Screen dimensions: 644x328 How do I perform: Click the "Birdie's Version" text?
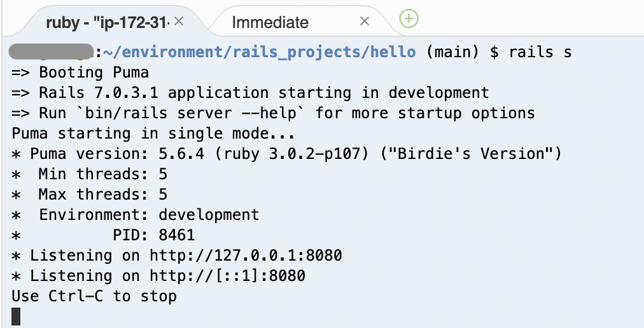click(471, 154)
